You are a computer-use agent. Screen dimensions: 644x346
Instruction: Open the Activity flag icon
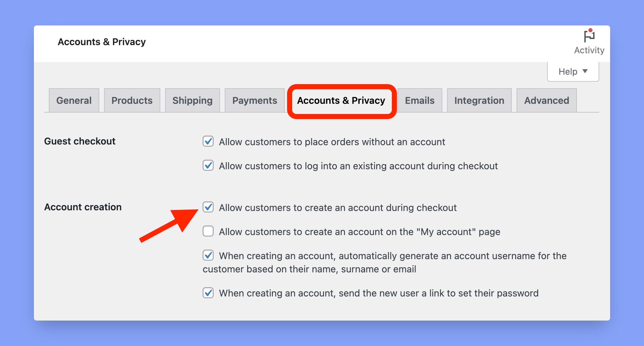click(x=589, y=36)
